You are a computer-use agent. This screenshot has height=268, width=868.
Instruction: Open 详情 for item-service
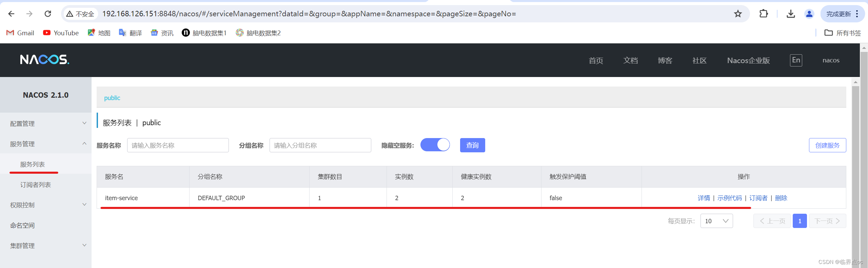click(704, 198)
